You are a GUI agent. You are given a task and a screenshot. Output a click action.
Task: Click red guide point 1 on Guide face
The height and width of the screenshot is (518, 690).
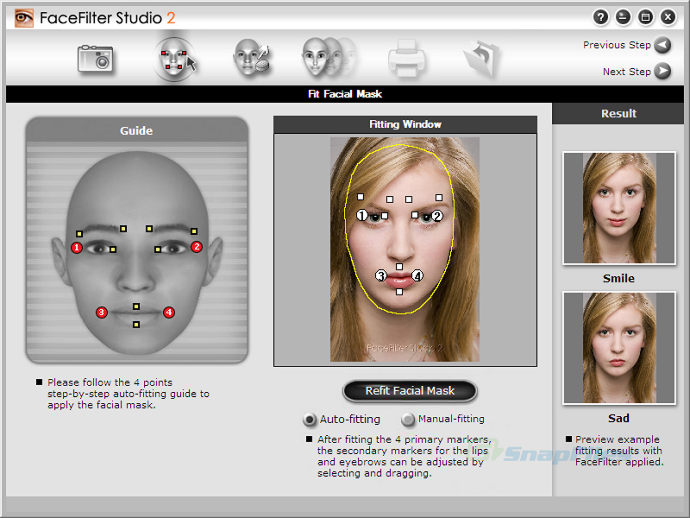pos(77,247)
